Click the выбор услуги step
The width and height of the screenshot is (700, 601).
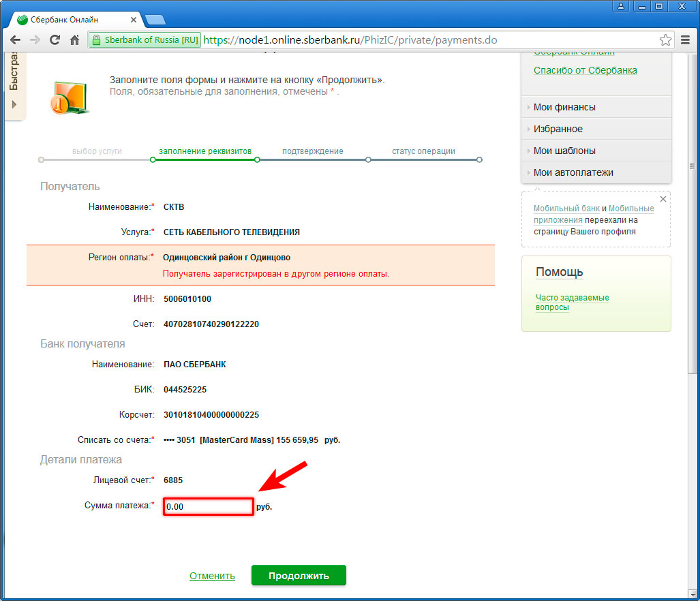point(97,151)
